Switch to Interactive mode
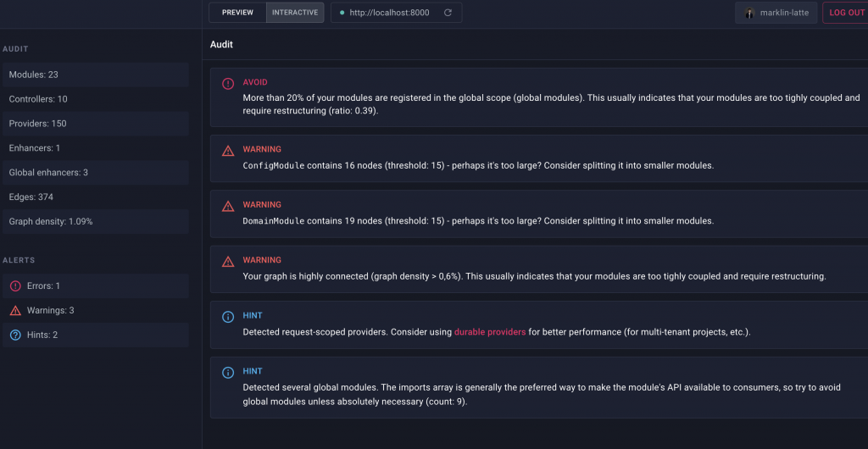The image size is (868, 449). (295, 13)
